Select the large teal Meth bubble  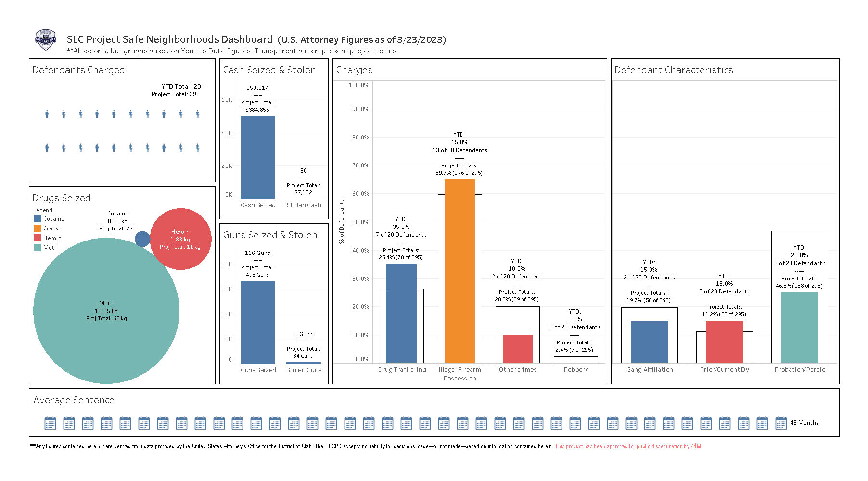106,311
